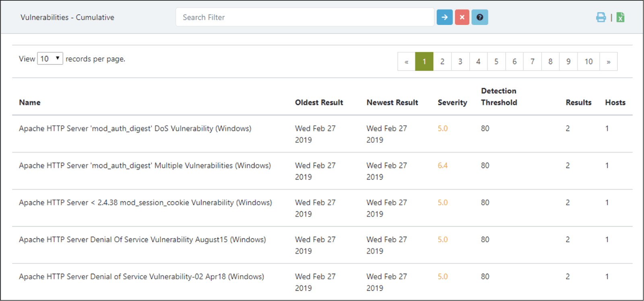Jump to page 6
Image resolution: width=644 pixels, height=301 pixels.
pos(514,61)
